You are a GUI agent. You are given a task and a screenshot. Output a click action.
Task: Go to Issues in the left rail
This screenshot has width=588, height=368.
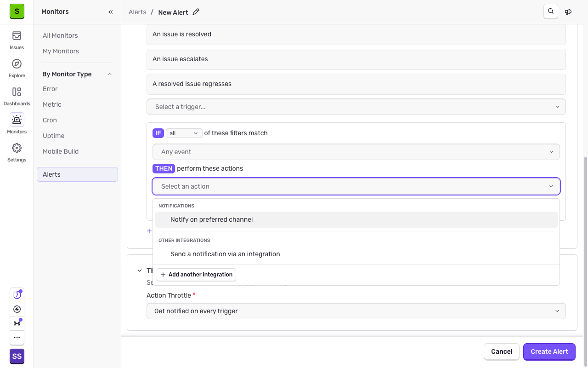pyautogui.click(x=17, y=40)
